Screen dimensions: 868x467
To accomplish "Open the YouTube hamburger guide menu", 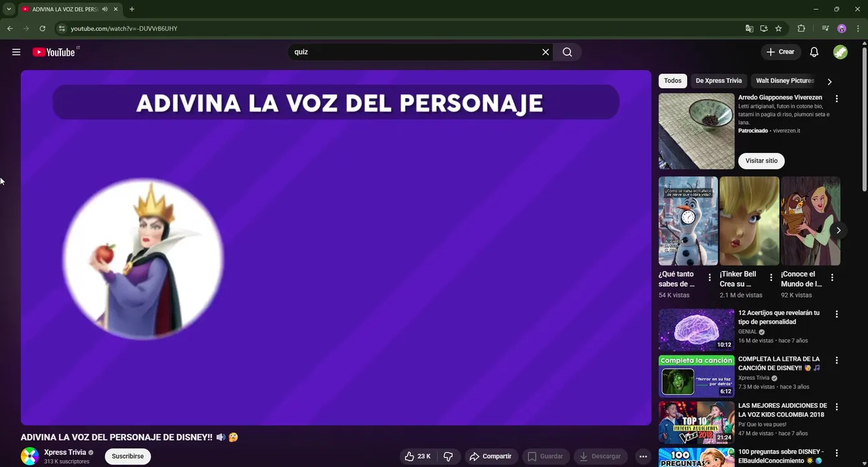I will pyautogui.click(x=16, y=52).
